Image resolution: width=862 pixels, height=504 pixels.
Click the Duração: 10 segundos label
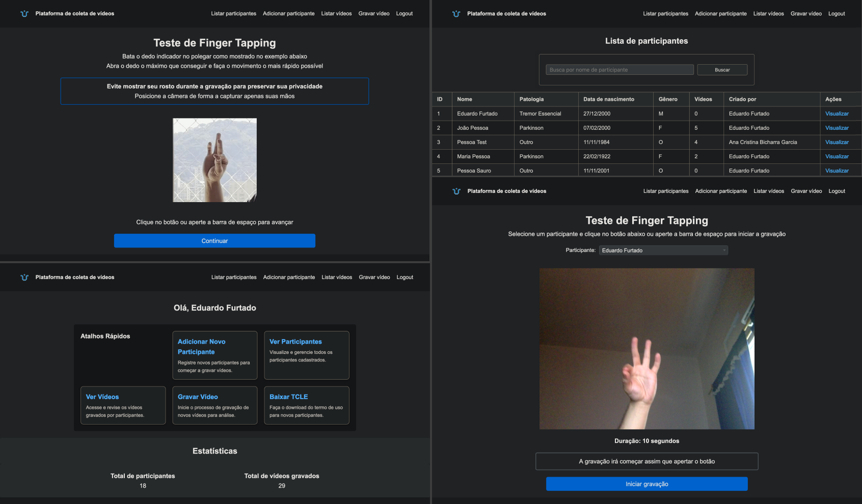[647, 441]
